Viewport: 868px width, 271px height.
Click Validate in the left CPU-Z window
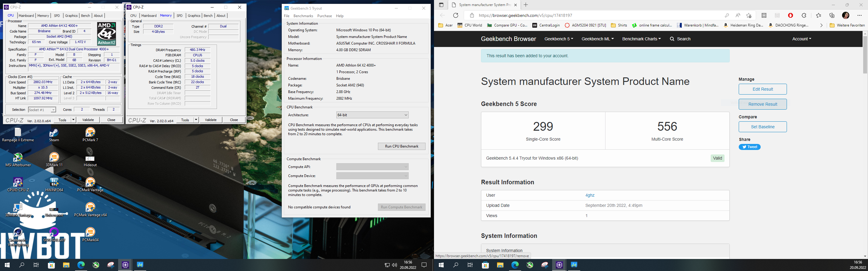coord(88,120)
